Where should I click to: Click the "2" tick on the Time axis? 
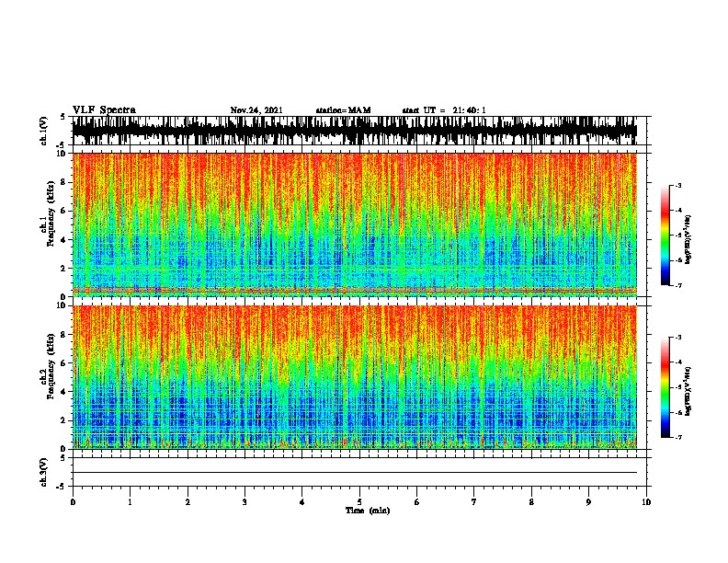[x=188, y=502]
